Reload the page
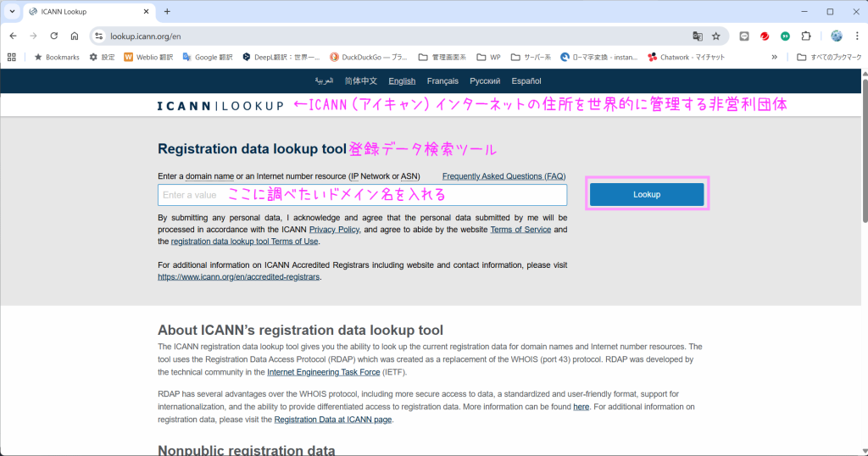Image resolution: width=868 pixels, height=456 pixels. tap(54, 36)
